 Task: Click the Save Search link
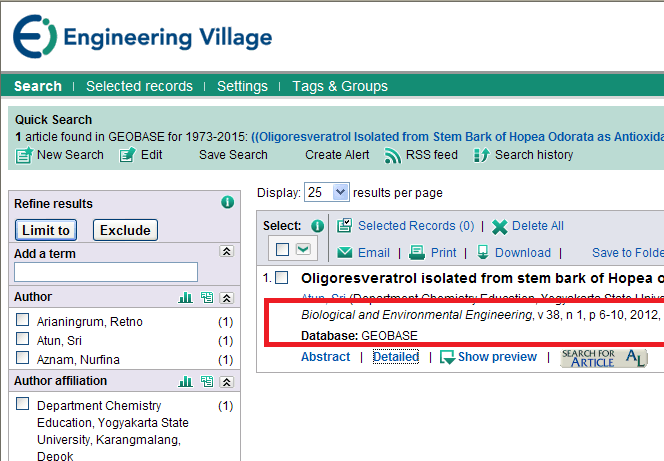tap(233, 155)
